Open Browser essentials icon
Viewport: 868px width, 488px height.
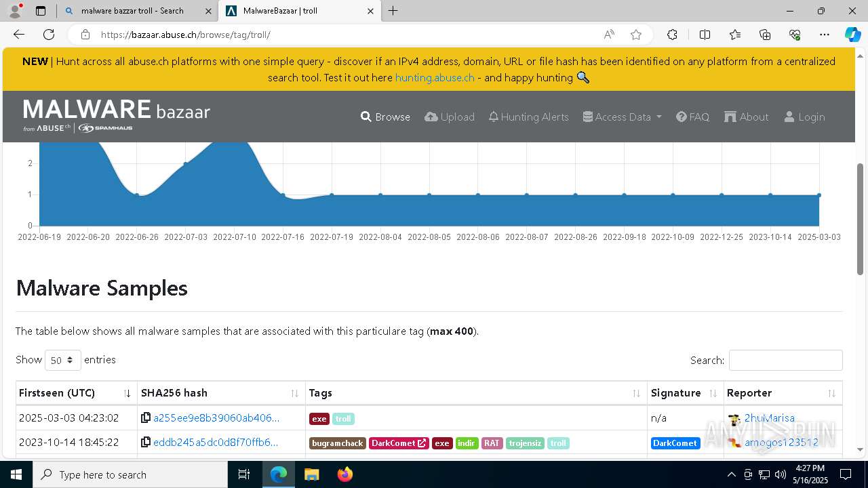point(795,35)
